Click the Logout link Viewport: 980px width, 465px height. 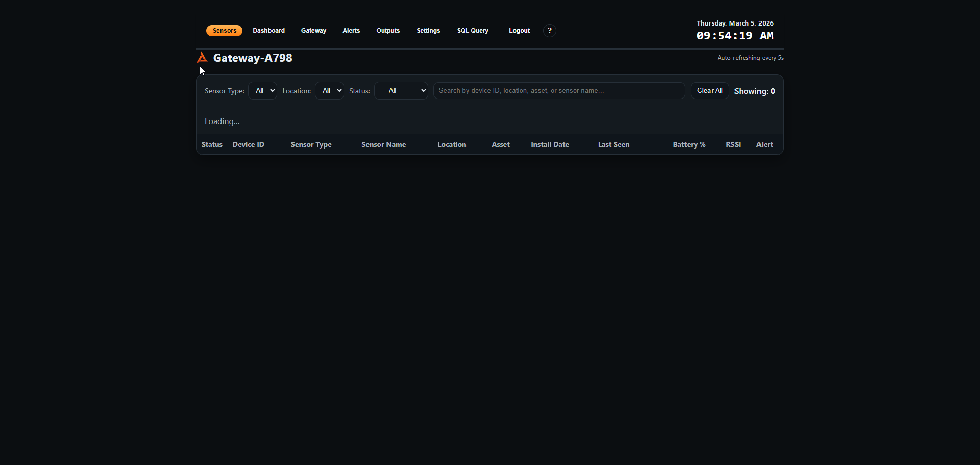(x=519, y=31)
